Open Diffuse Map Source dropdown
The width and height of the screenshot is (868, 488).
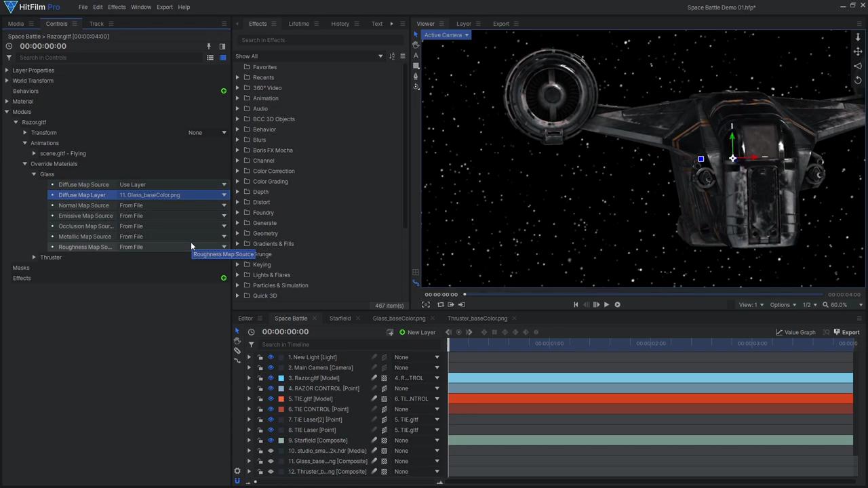[173, 184]
